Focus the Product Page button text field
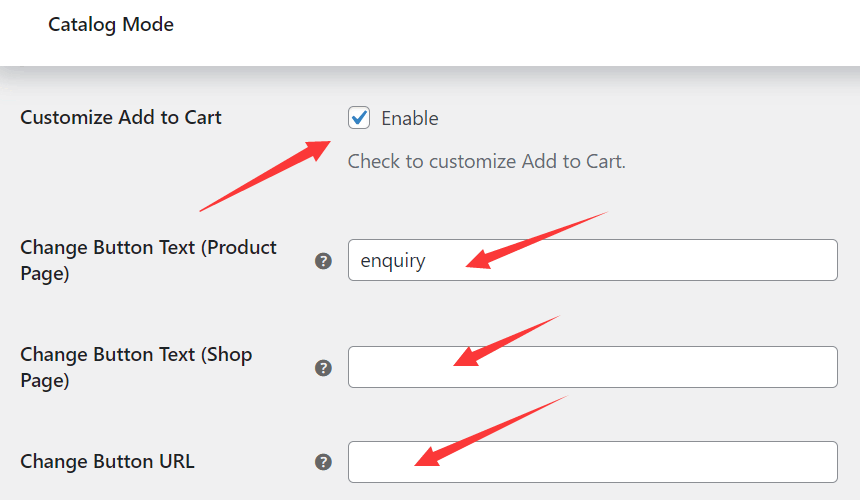The image size is (860, 500). tap(640, 260)
